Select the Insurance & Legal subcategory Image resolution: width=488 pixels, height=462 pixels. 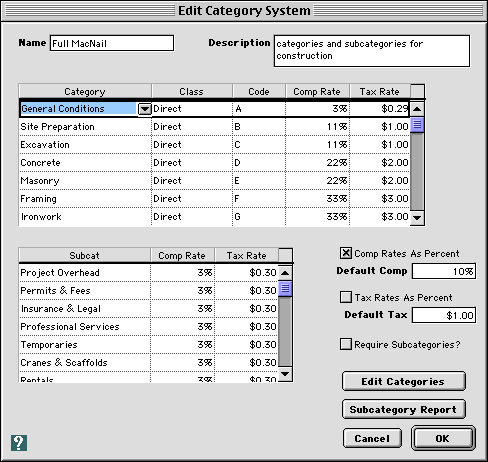pos(85,309)
